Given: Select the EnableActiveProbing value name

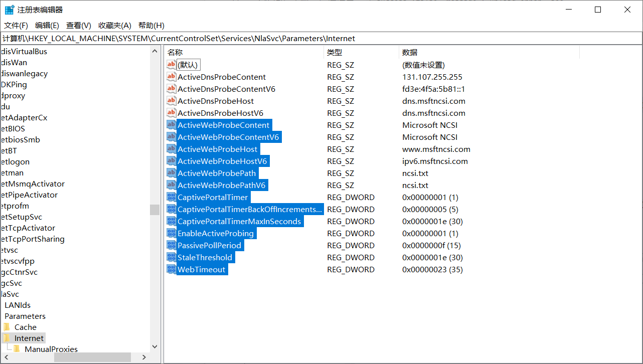Looking at the screenshot, I should click(216, 233).
